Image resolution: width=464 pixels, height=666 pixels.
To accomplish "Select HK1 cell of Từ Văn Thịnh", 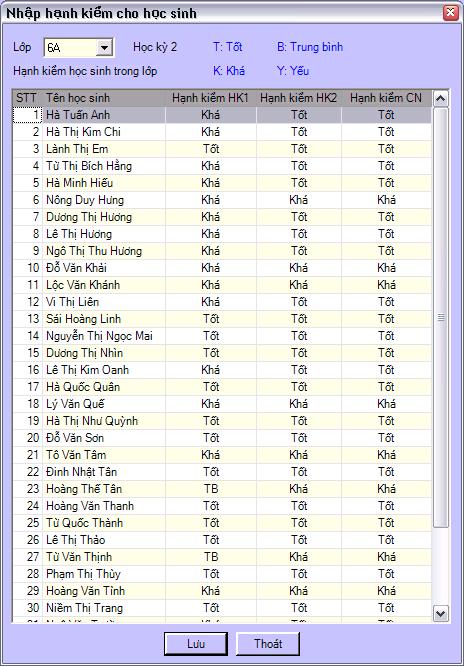I will pos(211,557).
